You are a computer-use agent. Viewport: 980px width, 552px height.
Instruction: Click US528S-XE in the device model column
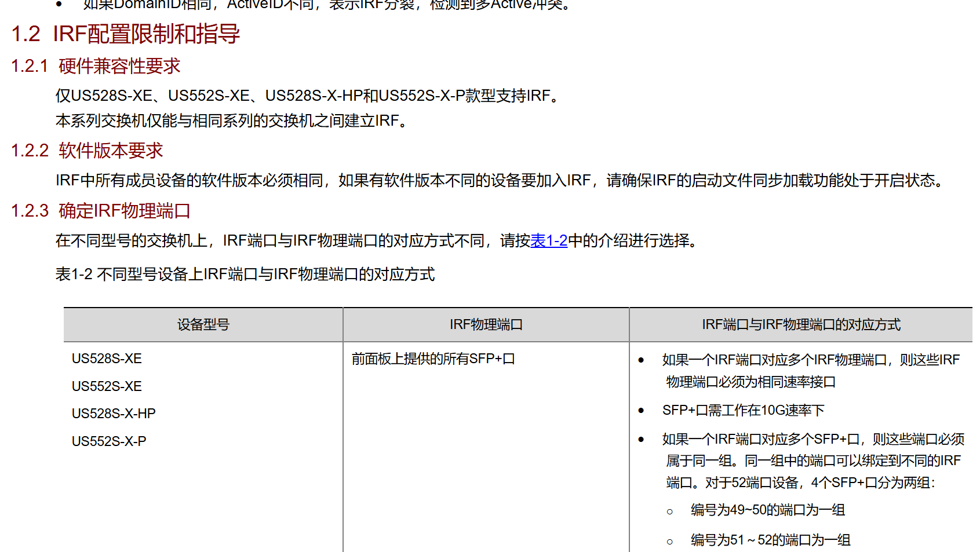click(107, 359)
